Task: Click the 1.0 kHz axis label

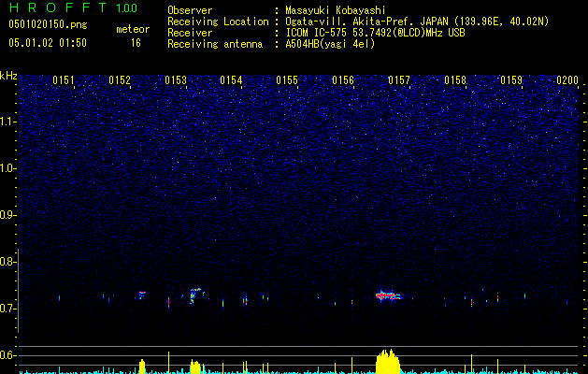Action: click(x=8, y=168)
